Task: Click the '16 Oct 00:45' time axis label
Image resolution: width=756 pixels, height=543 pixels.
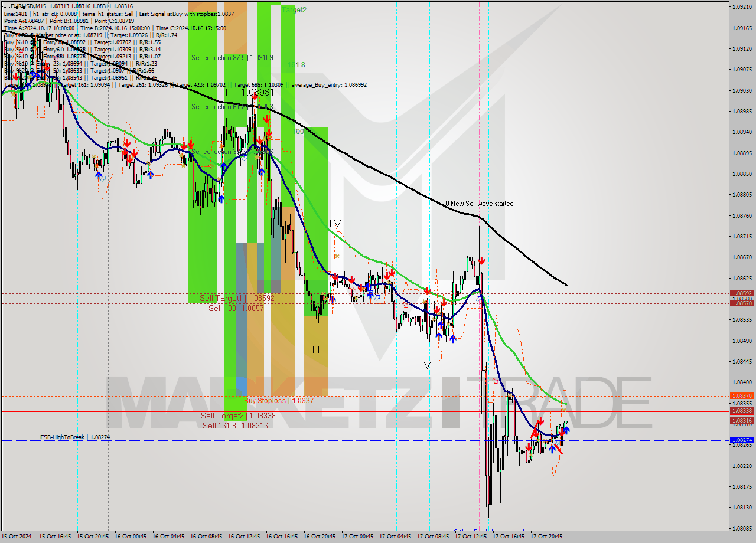Action: click(x=131, y=537)
